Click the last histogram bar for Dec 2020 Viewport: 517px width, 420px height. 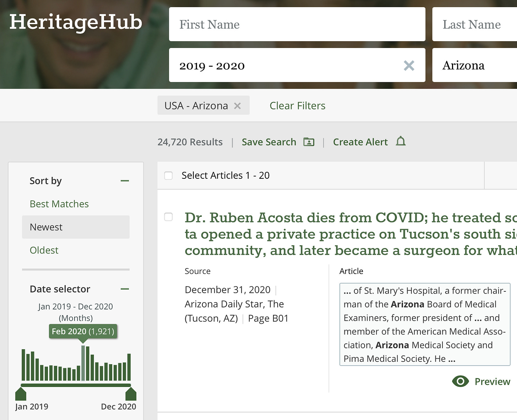point(129,367)
